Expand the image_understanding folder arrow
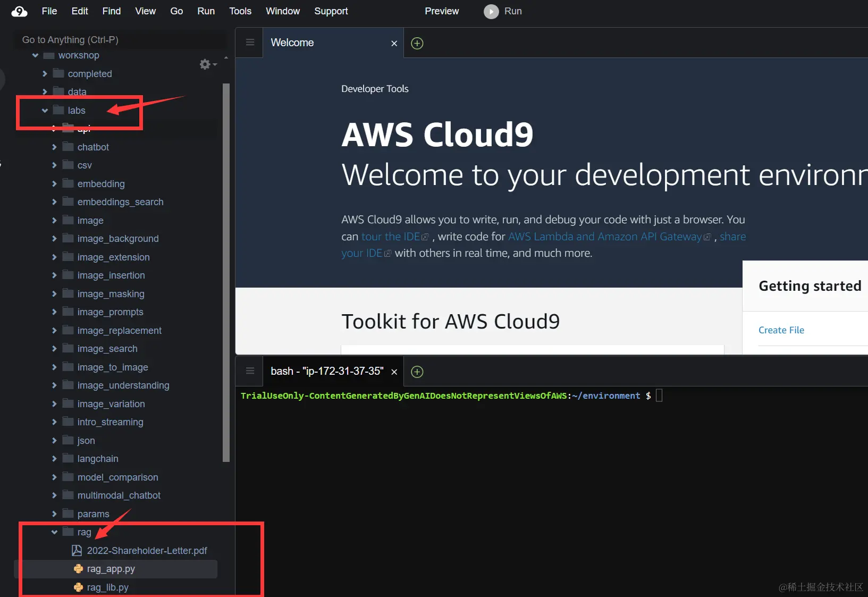The image size is (868, 597). [54, 385]
